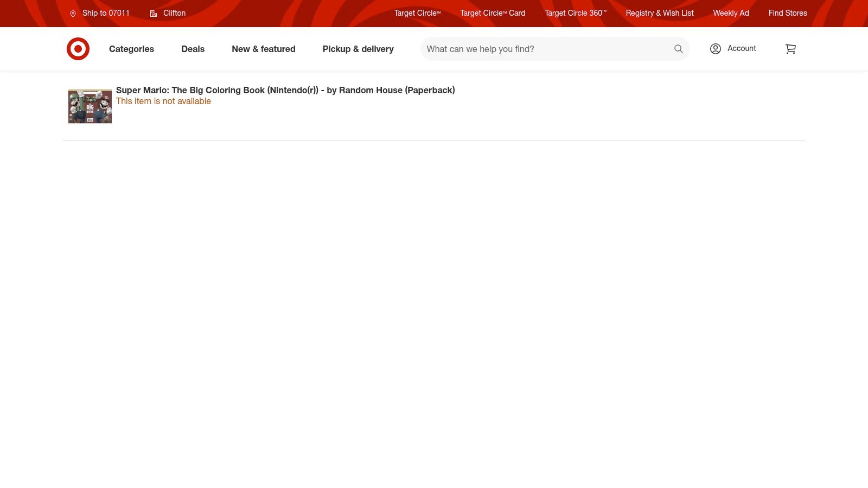Viewport: 868px width, 488px height.
Task: Go to Target Circle link
Action: click(x=417, y=13)
